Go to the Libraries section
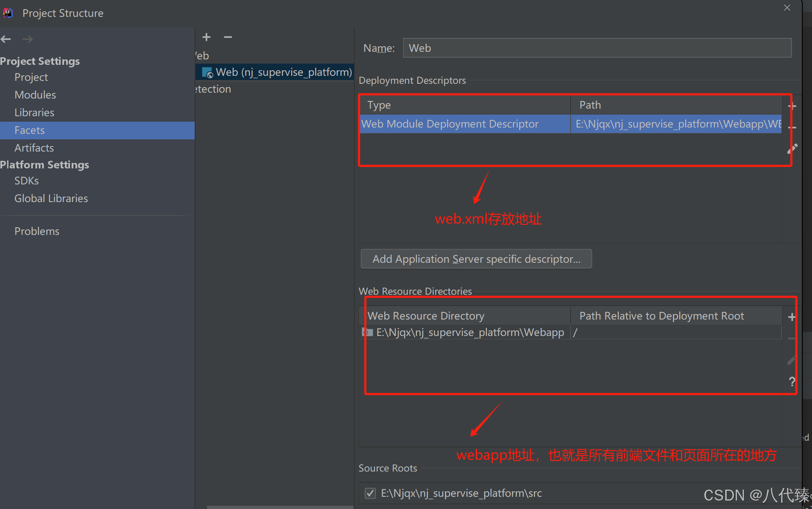The image size is (812, 509). (x=35, y=112)
